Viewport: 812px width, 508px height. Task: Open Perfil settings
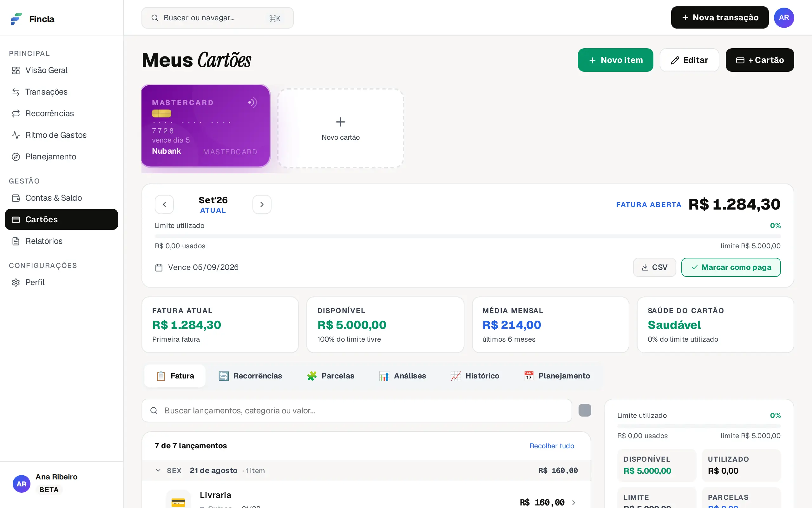[x=62, y=282]
